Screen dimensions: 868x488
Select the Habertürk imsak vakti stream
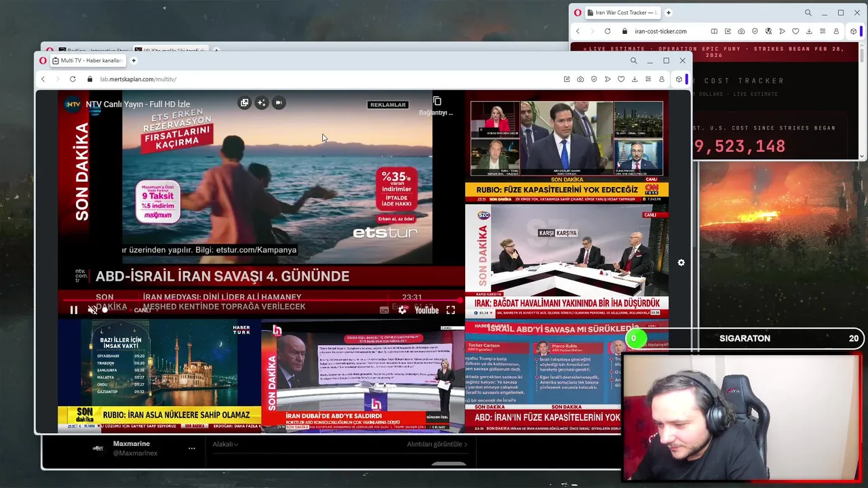tap(159, 375)
